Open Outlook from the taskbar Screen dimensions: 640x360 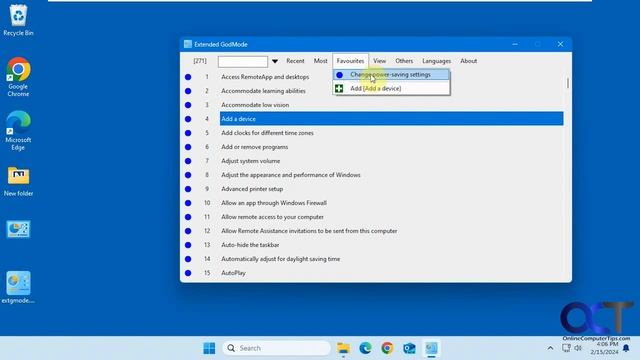point(409,348)
